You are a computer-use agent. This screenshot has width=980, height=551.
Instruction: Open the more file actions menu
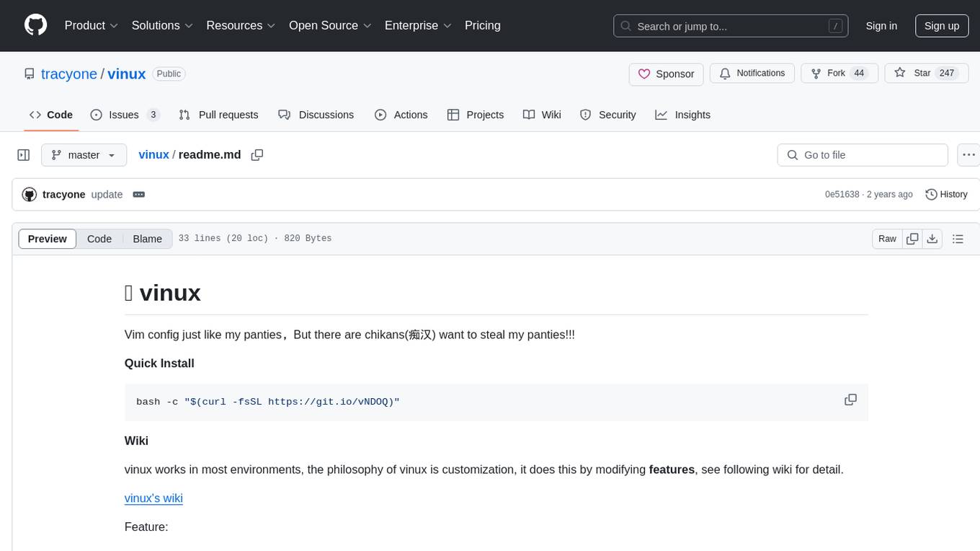click(968, 155)
